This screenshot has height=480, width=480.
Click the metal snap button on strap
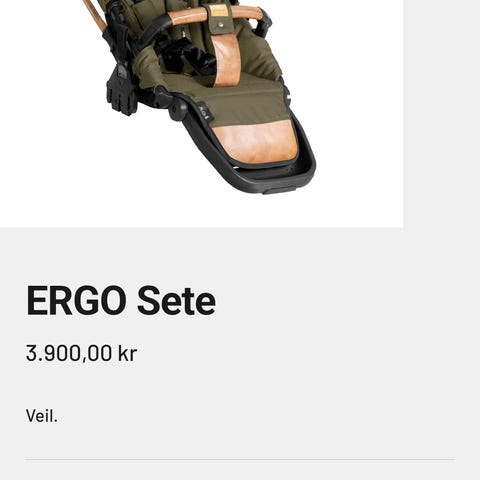220,24
